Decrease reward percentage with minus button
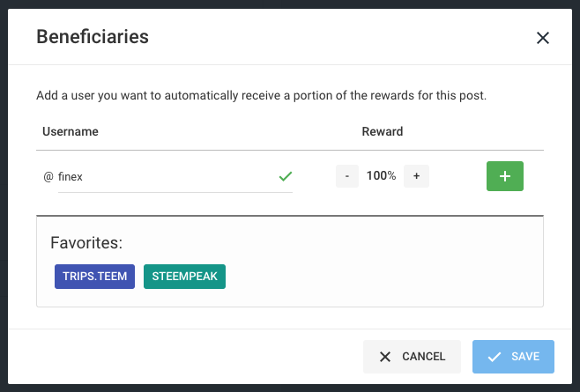The height and width of the screenshot is (392, 580). 347,176
